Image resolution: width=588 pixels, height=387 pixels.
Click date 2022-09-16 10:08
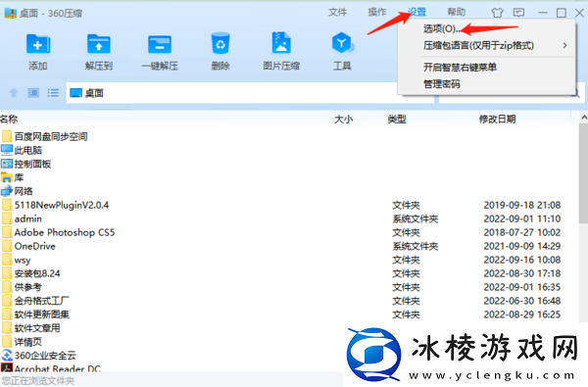[522, 260]
